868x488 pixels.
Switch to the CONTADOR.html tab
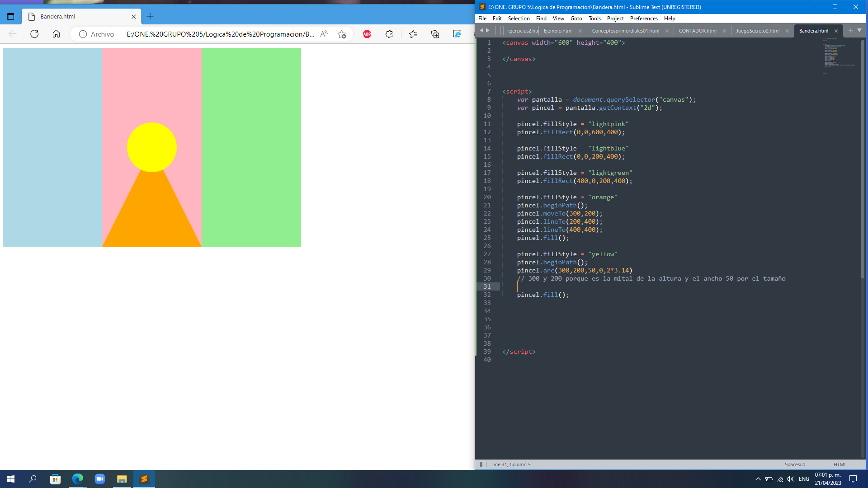tap(698, 31)
